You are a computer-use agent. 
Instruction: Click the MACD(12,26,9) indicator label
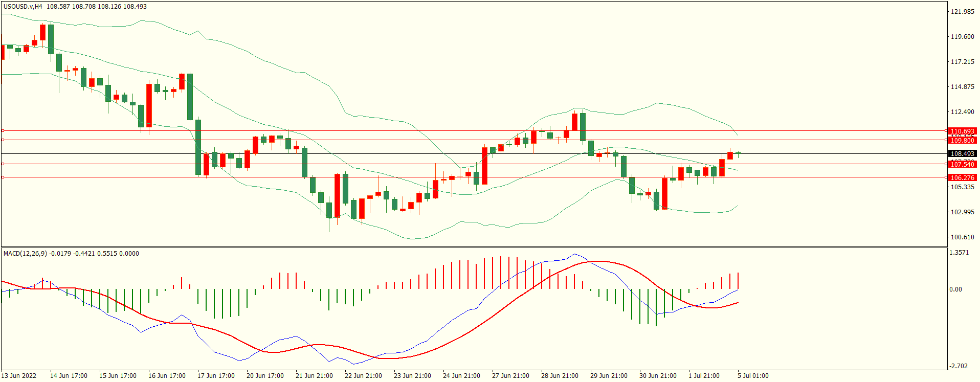26,254
